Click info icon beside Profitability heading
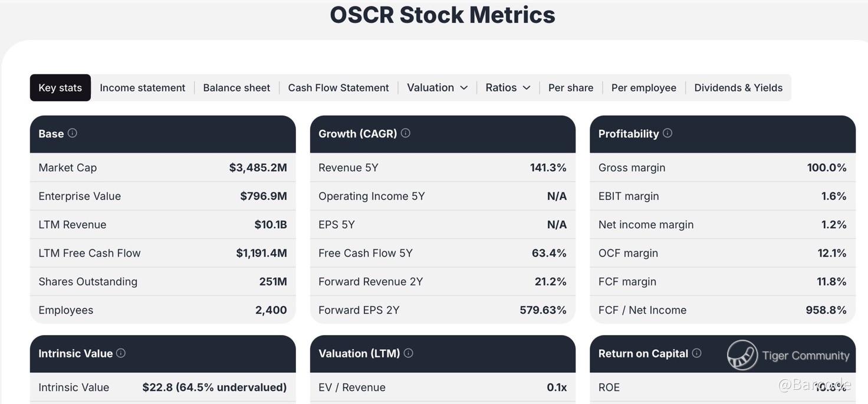The width and height of the screenshot is (868, 404). click(x=668, y=133)
